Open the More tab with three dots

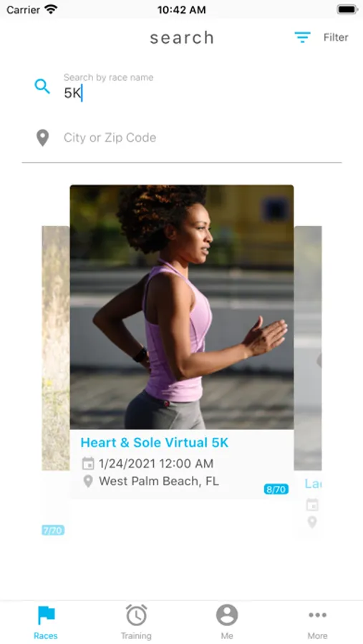click(x=317, y=623)
